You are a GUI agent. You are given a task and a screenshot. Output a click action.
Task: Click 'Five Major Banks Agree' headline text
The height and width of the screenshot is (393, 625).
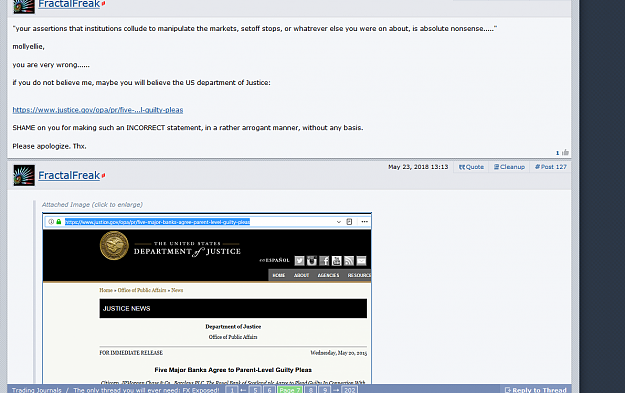[x=233, y=370]
